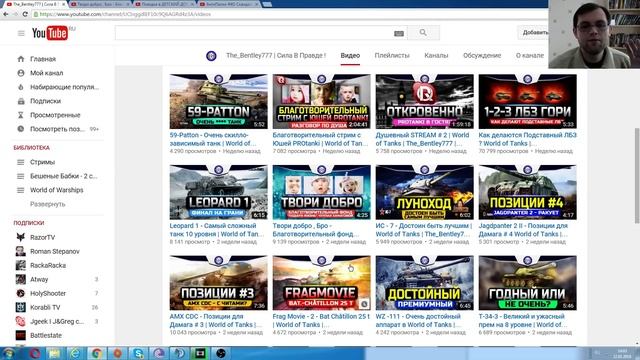Image resolution: width=640 pixels, height=360 pixels.
Task: Click the RackaRacka channel avatar
Action: pyautogui.click(x=20, y=265)
